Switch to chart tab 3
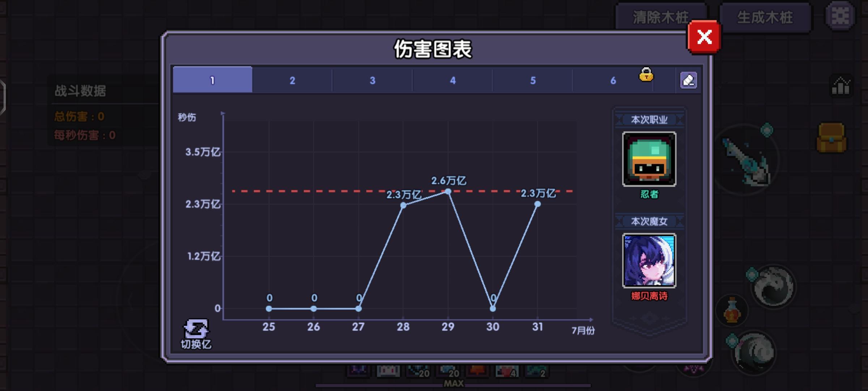This screenshot has width=868, height=391. 372,80
